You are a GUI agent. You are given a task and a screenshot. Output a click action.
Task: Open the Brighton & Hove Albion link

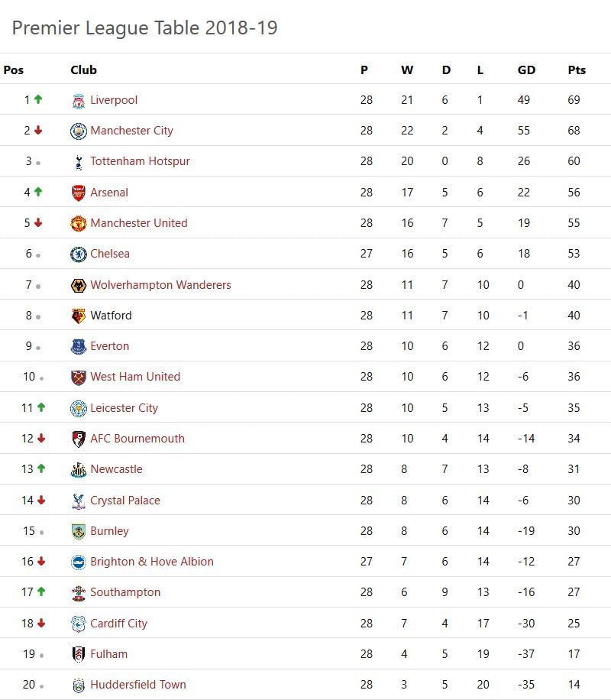tap(151, 562)
